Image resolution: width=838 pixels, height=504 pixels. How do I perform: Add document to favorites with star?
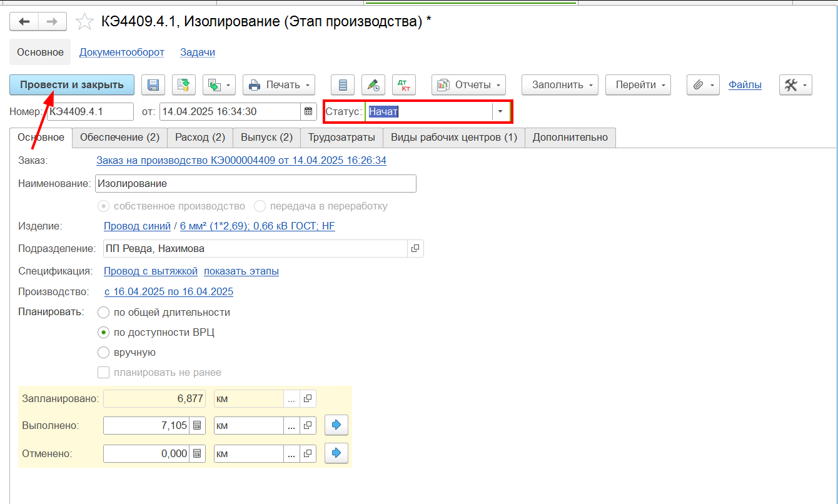point(84,23)
